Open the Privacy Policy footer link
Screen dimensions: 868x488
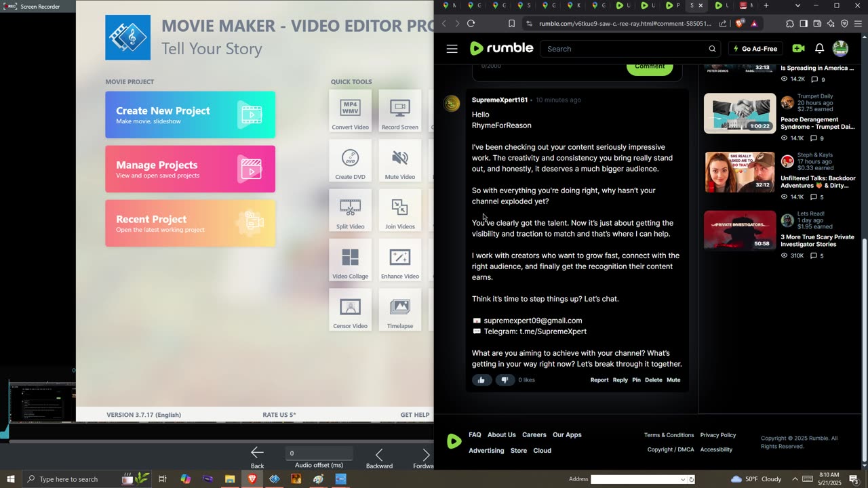coord(718,435)
